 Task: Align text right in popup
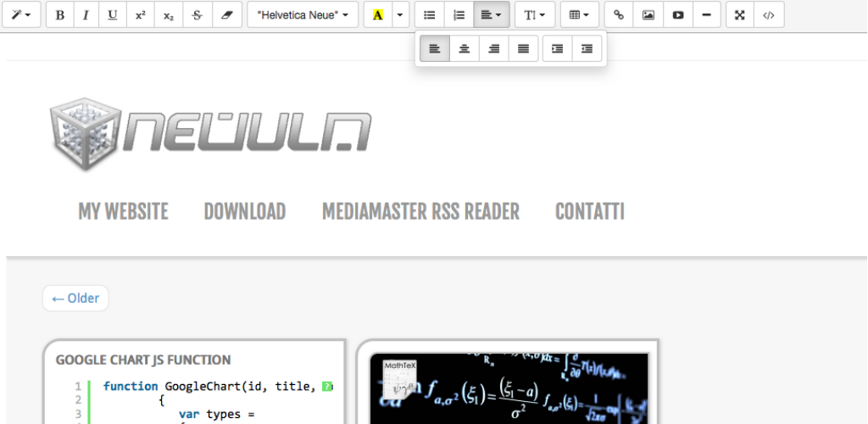click(x=494, y=48)
